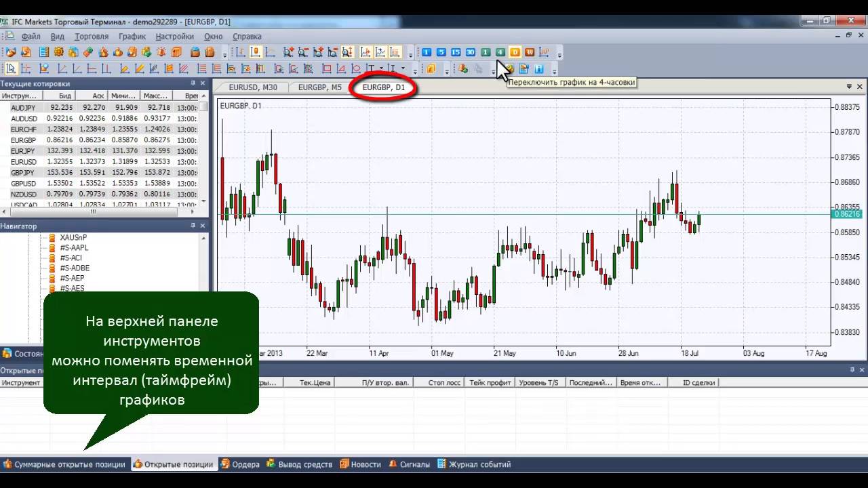Click the gear icon in top toolbar

59,52
